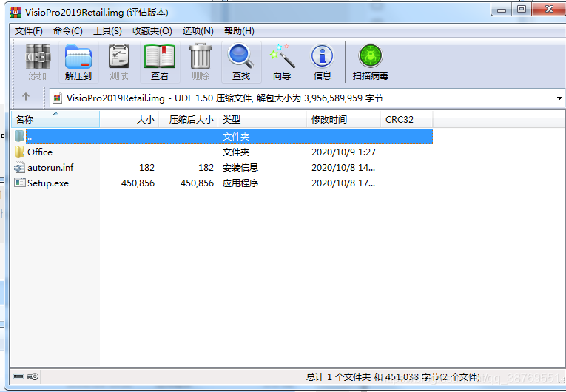
Task: Open the 文件(F) menu
Action: pos(29,31)
